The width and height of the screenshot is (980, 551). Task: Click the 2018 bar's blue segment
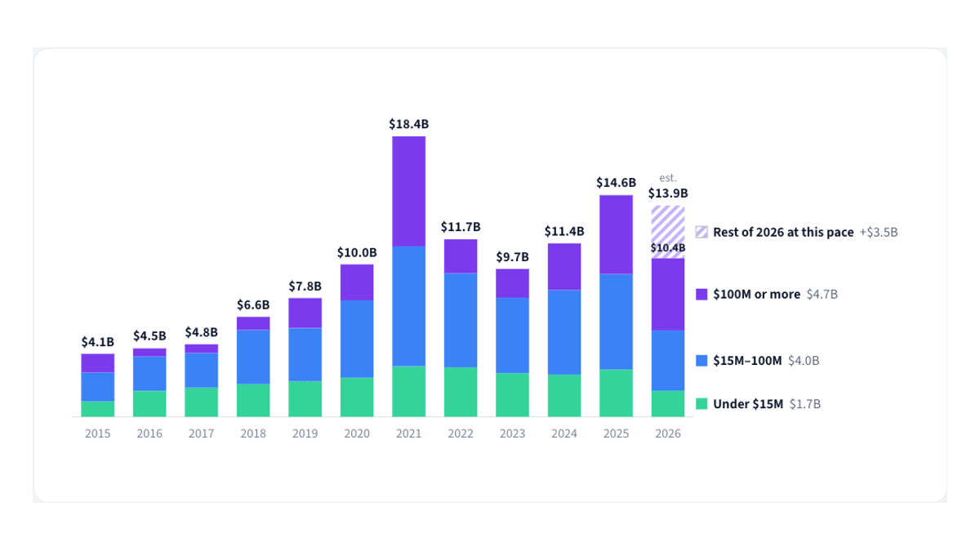tap(253, 357)
